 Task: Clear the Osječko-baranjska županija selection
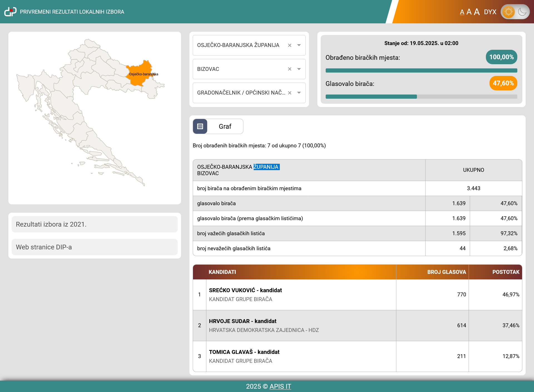[x=290, y=45]
